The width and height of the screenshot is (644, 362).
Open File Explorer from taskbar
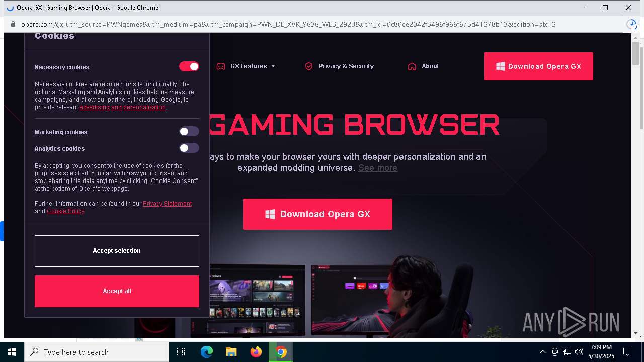pos(231,352)
